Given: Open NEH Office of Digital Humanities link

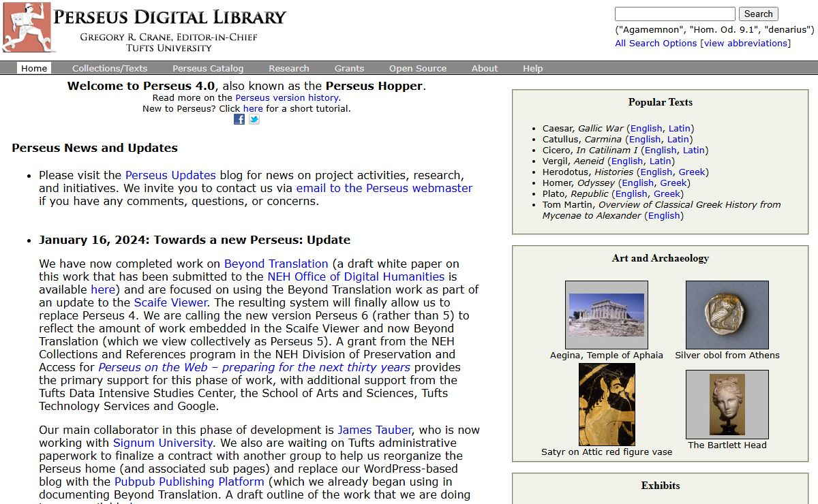Looking at the screenshot, I should 356,277.
